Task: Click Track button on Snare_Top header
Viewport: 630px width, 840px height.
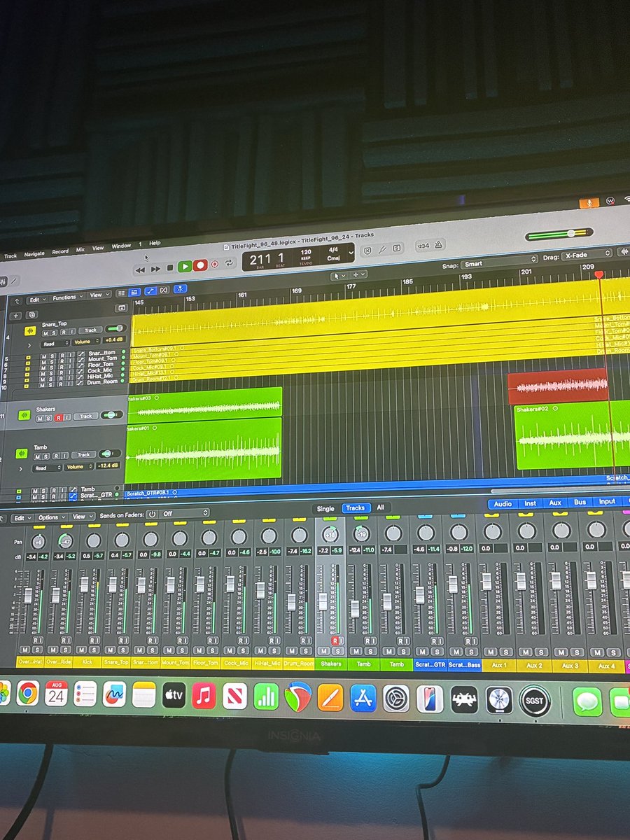Action: (x=90, y=330)
